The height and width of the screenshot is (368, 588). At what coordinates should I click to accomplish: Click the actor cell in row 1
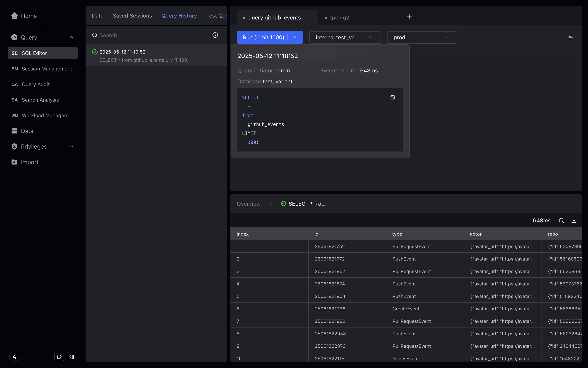click(502, 246)
